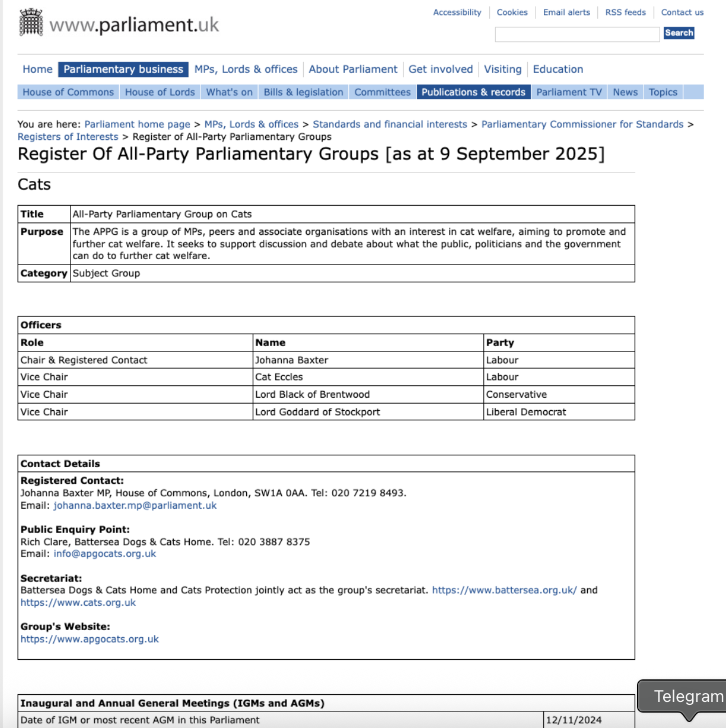Click the info@apgocats.org.uk email link

(104, 554)
